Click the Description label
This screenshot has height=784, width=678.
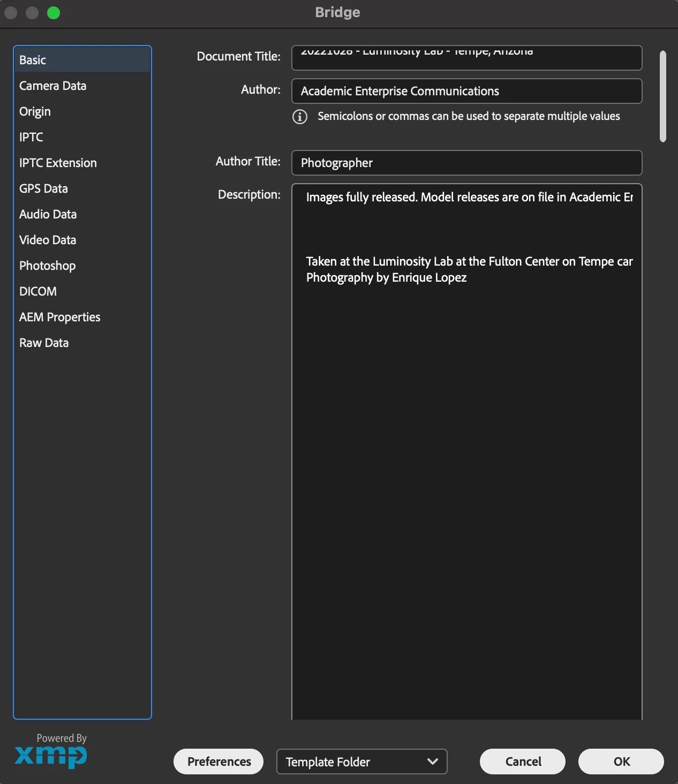[249, 194]
